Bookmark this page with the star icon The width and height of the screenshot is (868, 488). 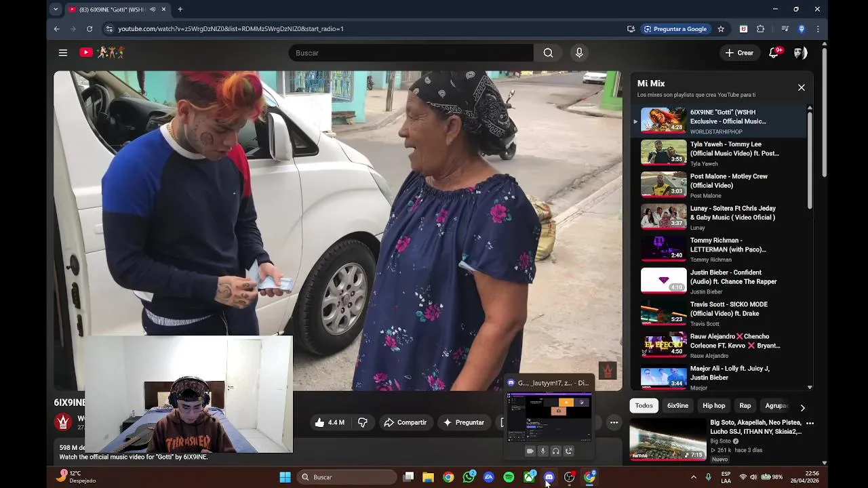coord(721,29)
